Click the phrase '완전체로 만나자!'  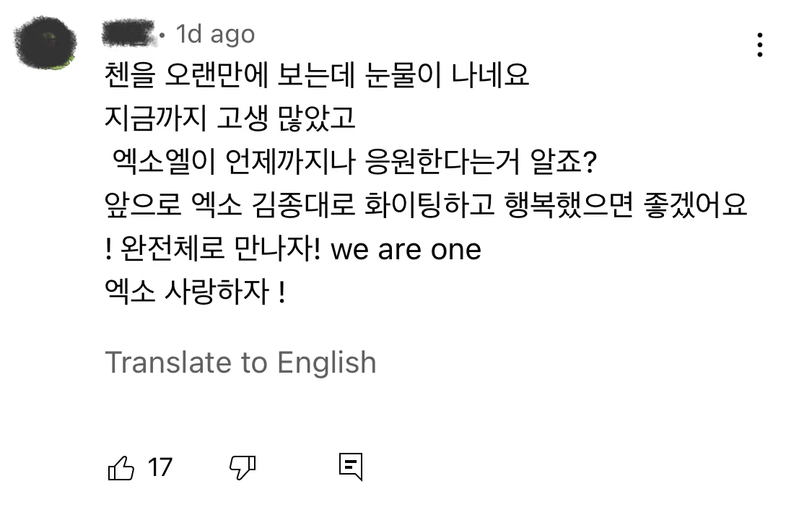pyautogui.click(x=221, y=248)
